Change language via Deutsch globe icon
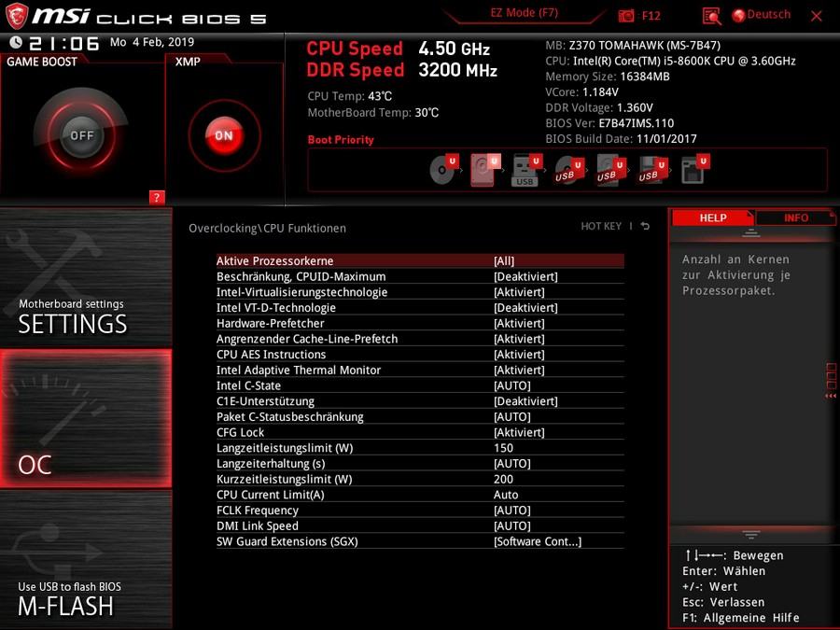This screenshot has width=840, height=630. pos(739,16)
